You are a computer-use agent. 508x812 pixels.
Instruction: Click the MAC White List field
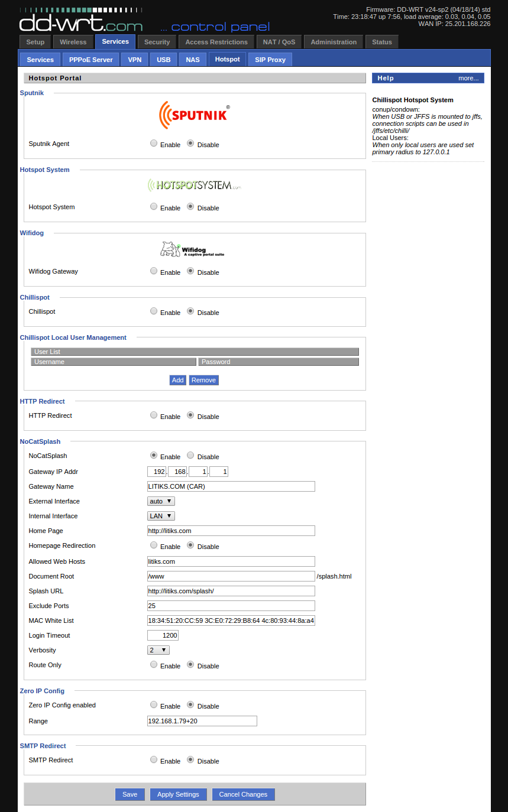click(231, 621)
